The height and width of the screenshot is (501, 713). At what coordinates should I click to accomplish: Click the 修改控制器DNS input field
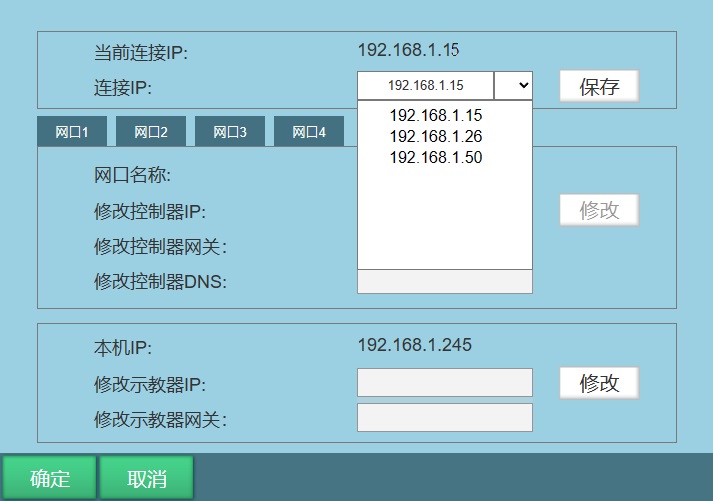tap(444, 281)
